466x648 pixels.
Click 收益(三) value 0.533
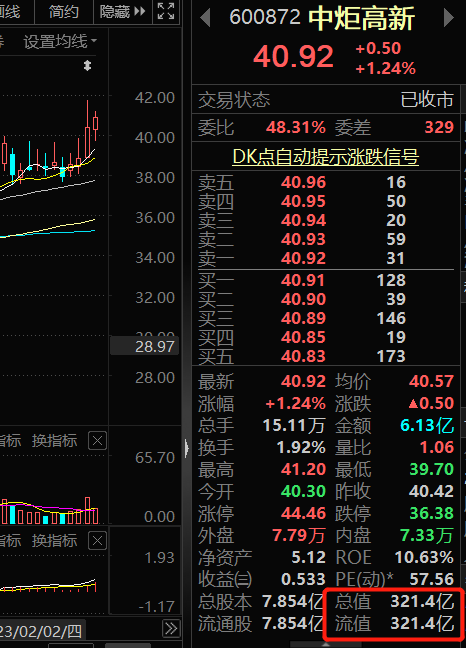(304, 579)
